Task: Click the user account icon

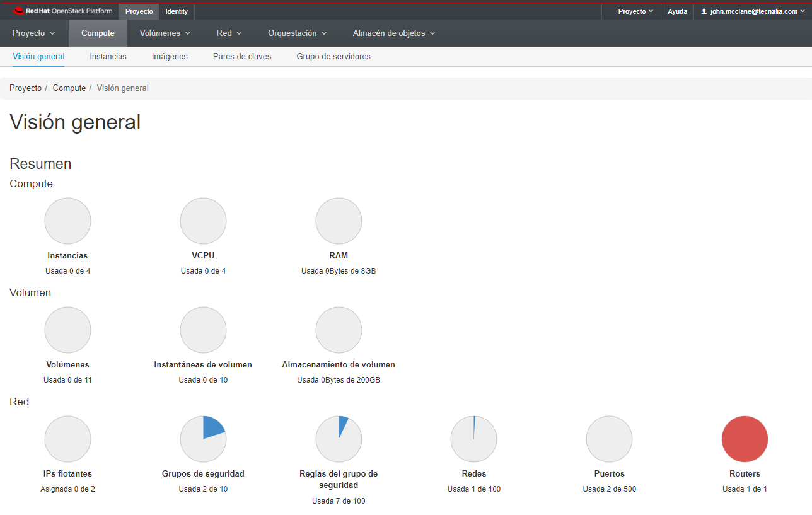Action: click(705, 11)
